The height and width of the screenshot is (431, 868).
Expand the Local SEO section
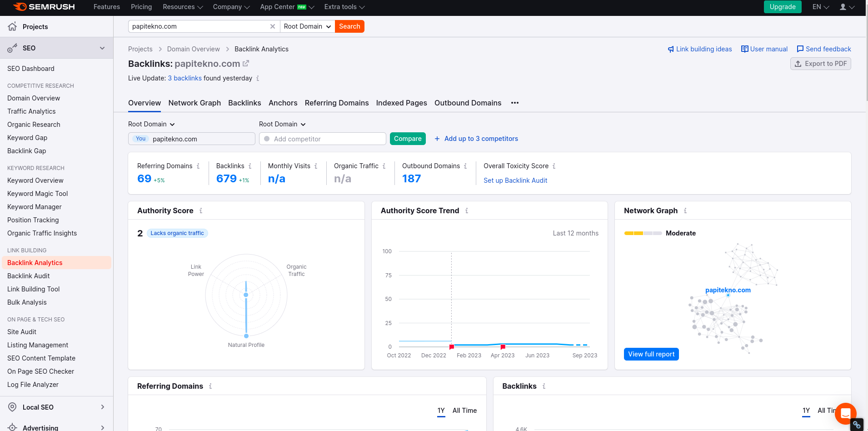pos(102,407)
